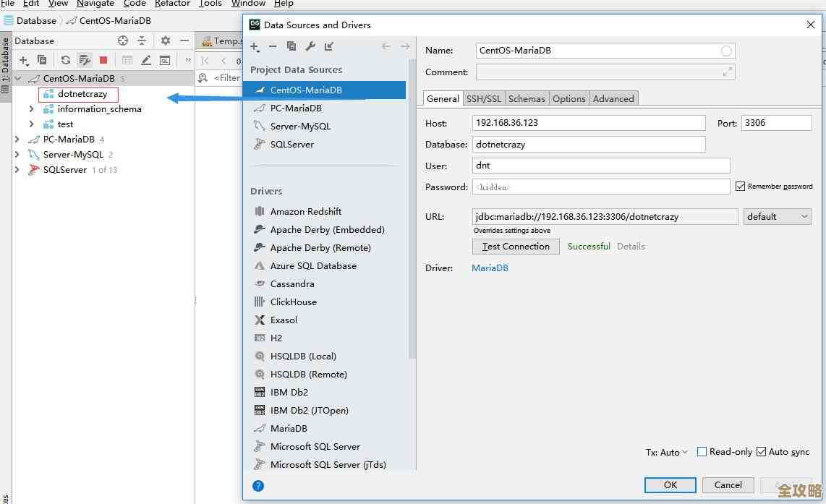Screen dimensions: 826x504
Task: Open the Tx Auto transaction dropdown
Action: [666, 451]
